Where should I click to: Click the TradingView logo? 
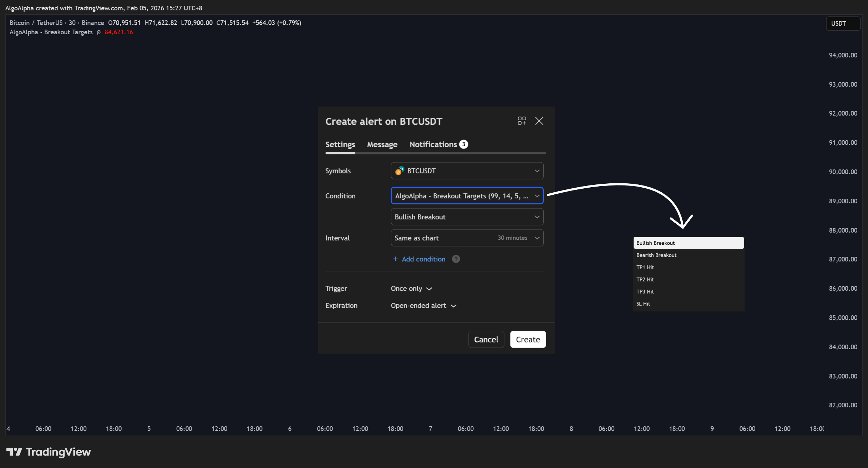49,452
